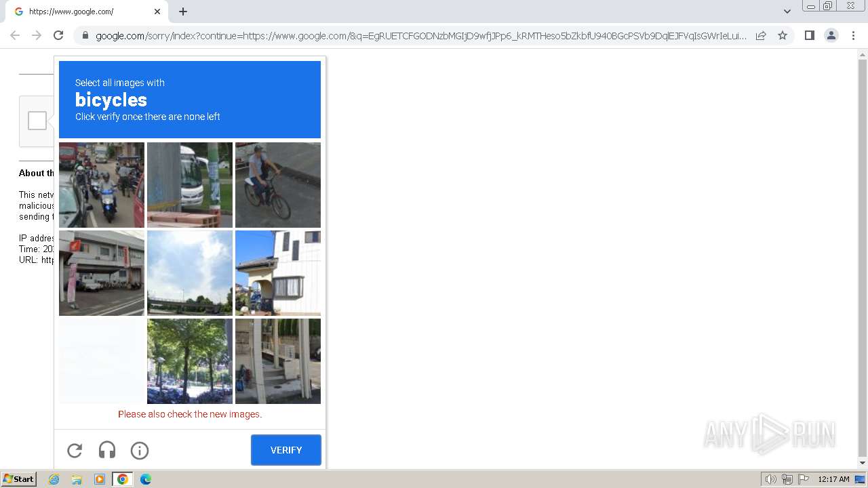
Task: Click the scrollbar up arrow
Action: (x=863, y=54)
